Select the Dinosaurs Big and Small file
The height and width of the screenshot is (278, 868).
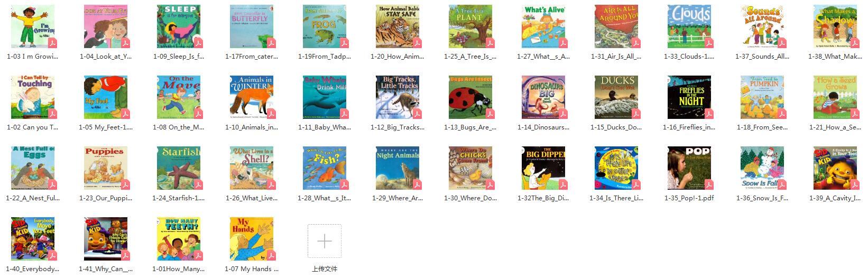(x=543, y=97)
